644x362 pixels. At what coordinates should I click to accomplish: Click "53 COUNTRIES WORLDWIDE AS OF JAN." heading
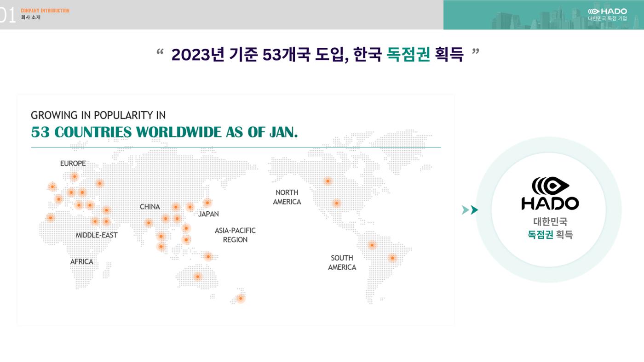coord(164,132)
